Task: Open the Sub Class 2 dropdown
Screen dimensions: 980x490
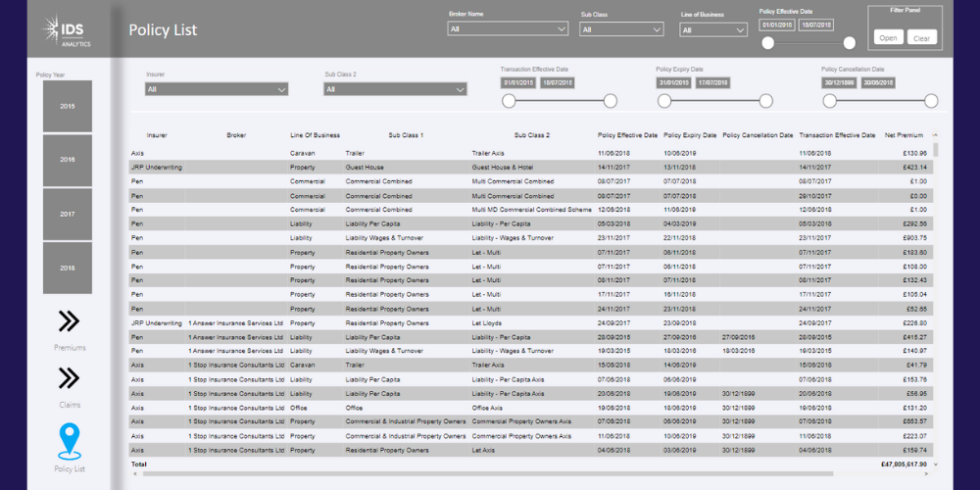Action: click(x=395, y=89)
